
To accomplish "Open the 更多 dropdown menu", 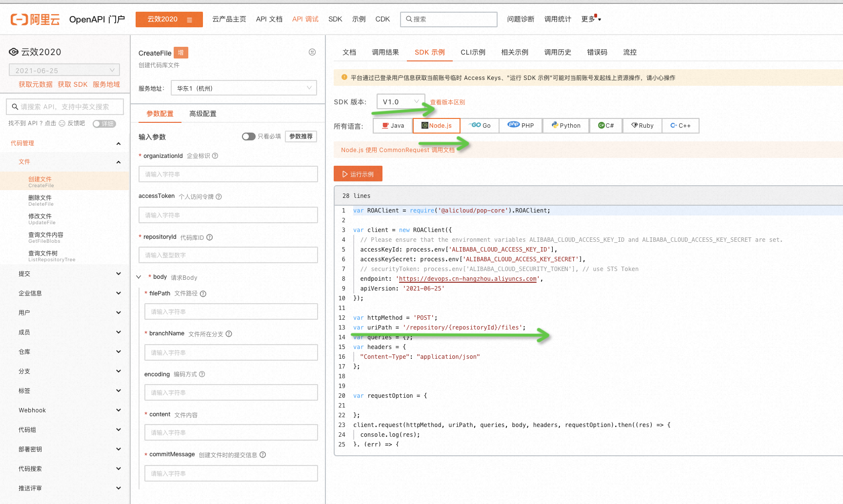I will point(591,19).
